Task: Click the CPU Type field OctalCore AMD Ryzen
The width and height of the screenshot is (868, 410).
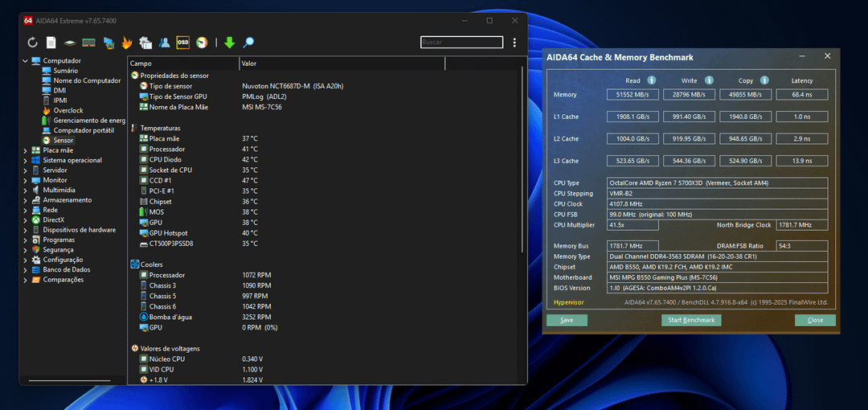Action: [x=718, y=182]
